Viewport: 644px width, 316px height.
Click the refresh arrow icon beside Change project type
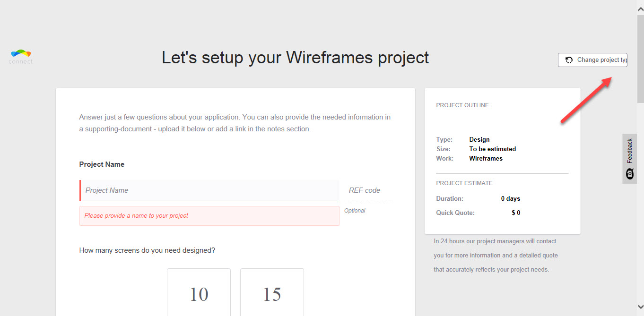click(x=569, y=60)
